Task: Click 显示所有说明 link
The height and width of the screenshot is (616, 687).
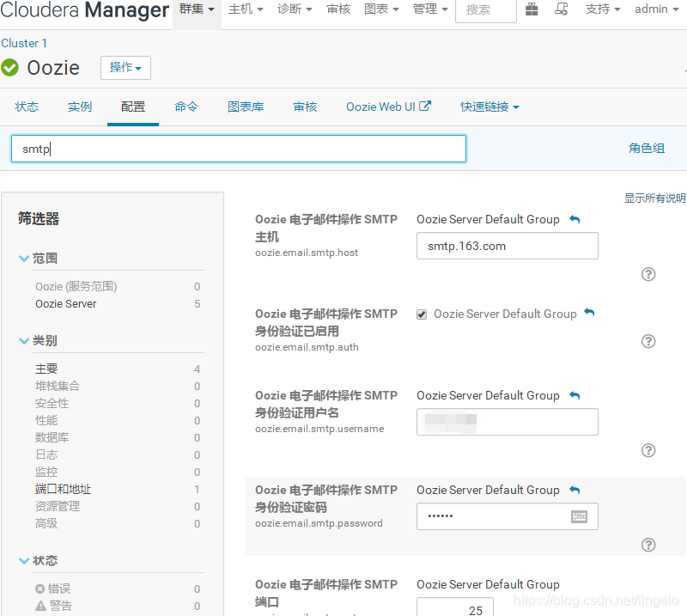Action: 655,198
